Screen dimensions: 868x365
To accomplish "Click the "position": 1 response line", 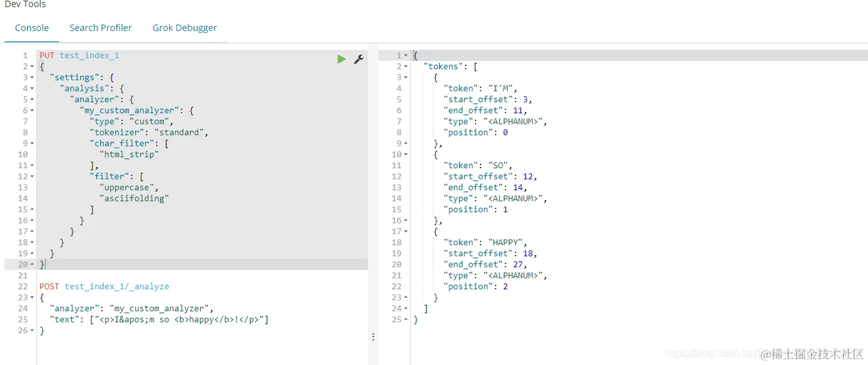I will click(x=475, y=210).
